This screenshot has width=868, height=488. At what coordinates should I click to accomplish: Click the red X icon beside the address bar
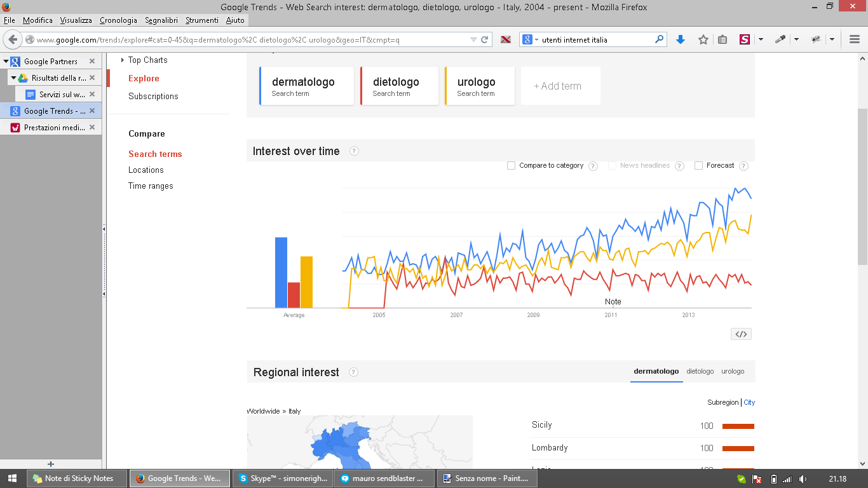tap(506, 39)
